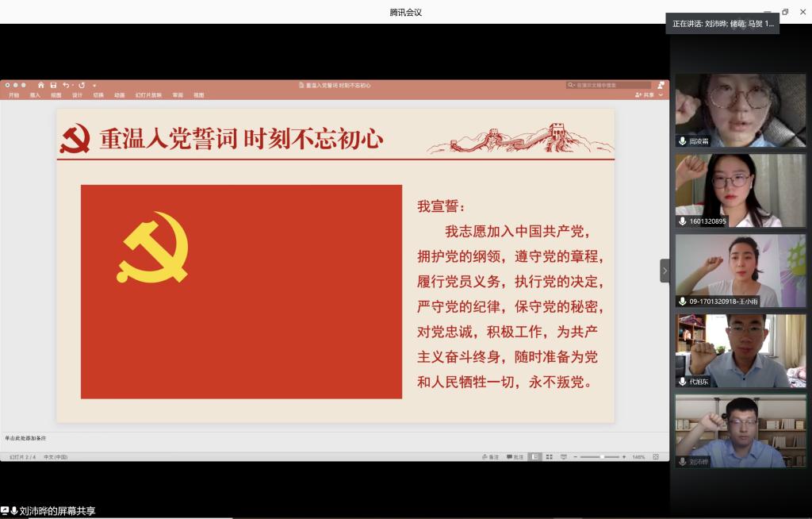812x519 pixels.
Task: Select the 代旭东 participant video tile
Action: pos(741,351)
